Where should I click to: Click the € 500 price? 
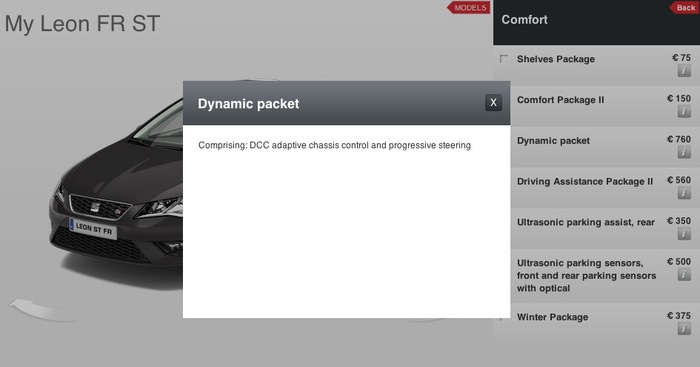tap(679, 262)
